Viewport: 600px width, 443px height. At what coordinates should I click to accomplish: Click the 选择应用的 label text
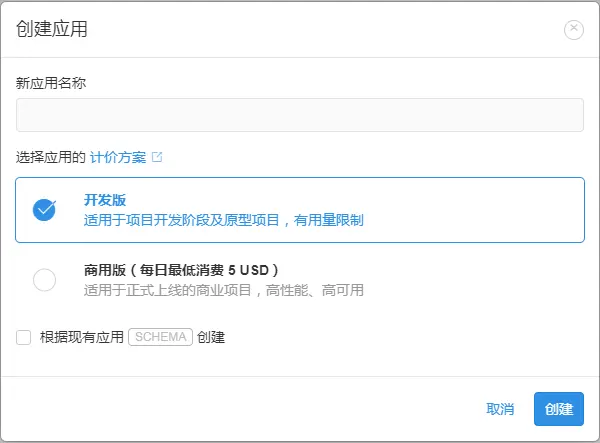(51, 158)
